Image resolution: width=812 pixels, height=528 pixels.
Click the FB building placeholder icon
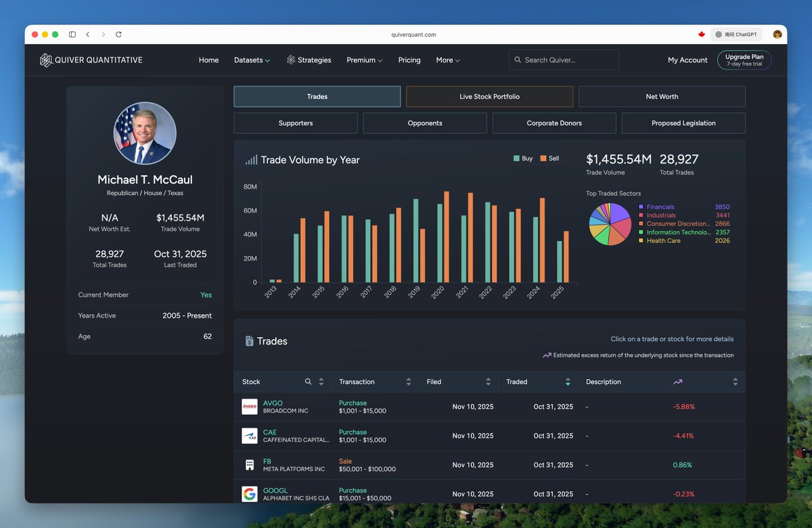click(x=250, y=465)
